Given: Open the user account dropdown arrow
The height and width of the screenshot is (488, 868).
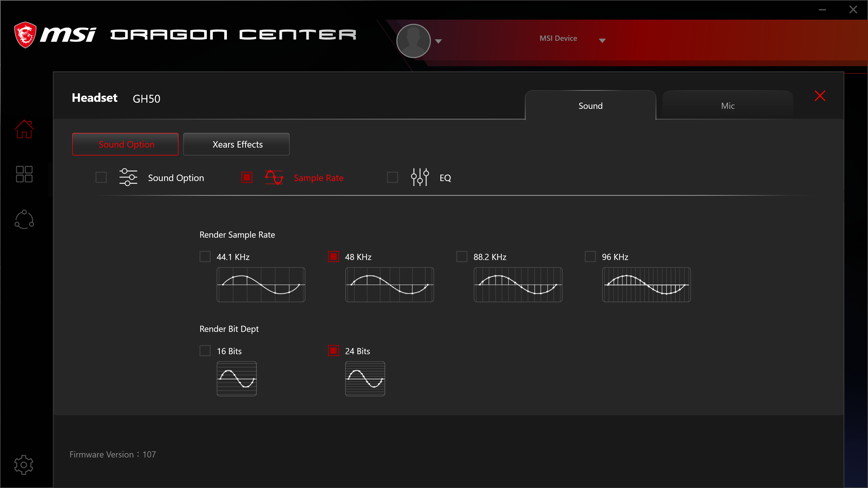Looking at the screenshot, I should (438, 41).
